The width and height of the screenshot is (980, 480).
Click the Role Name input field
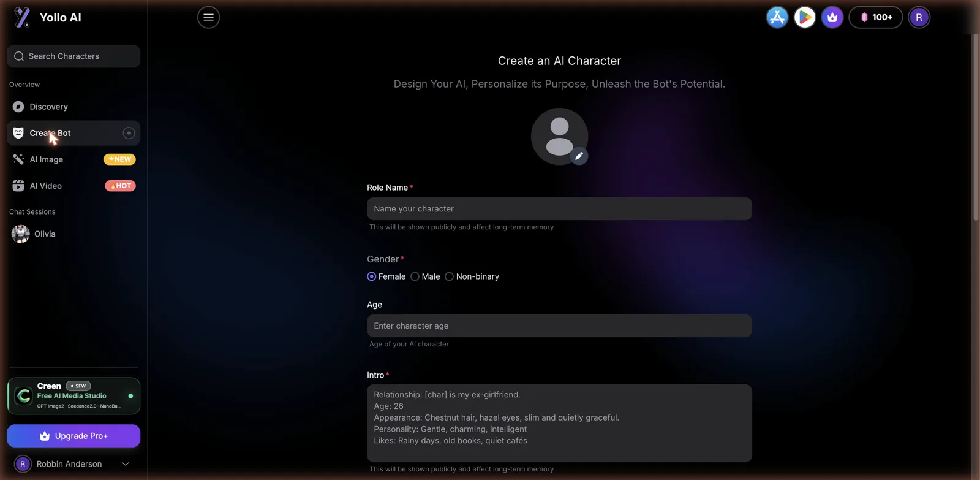pos(559,209)
